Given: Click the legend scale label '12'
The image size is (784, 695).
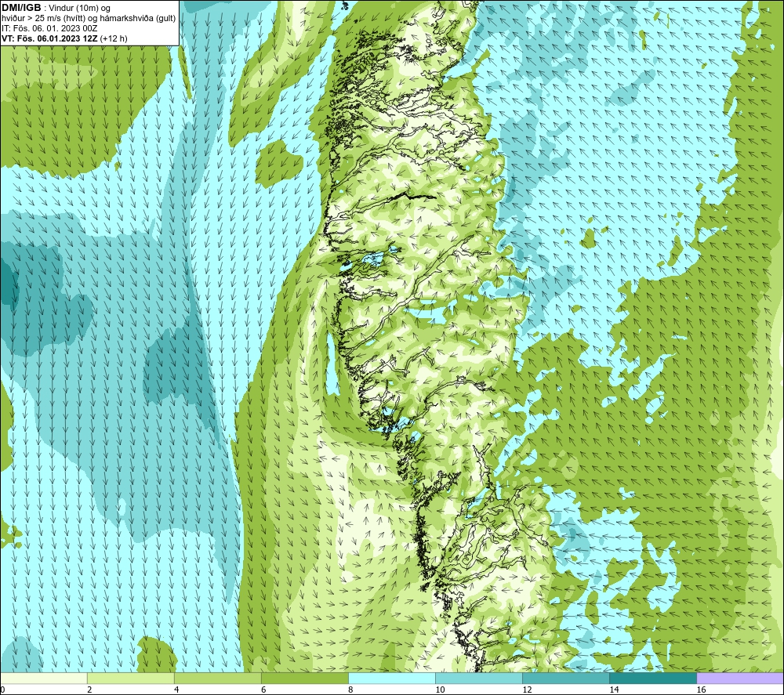Looking at the screenshot, I should 527,690.
